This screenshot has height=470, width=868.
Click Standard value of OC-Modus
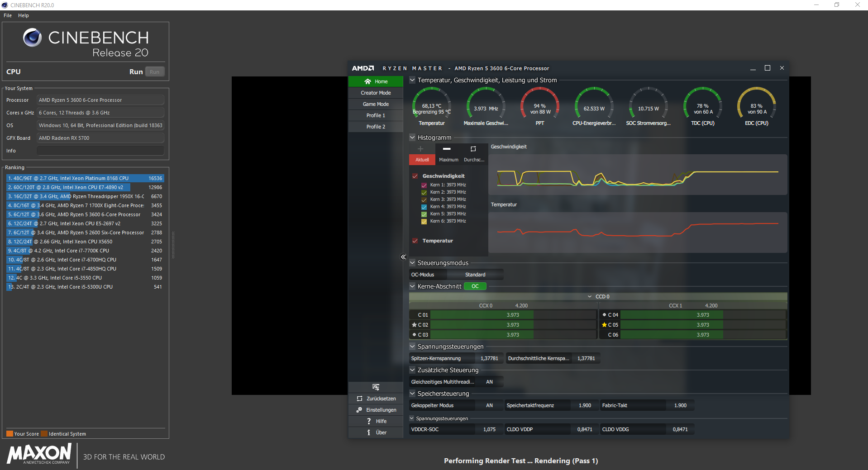[x=475, y=275]
